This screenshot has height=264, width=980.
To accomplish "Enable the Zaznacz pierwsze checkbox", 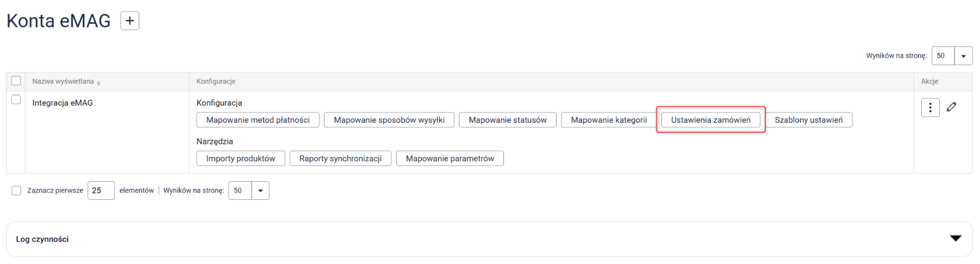I will tap(17, 191).
